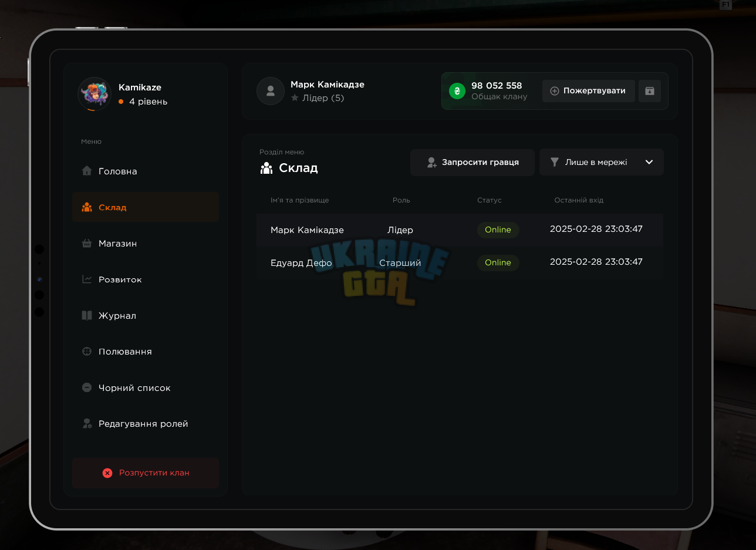Open the Магазин menu item
Screen dimensions: 756x550
pos(146,244)
